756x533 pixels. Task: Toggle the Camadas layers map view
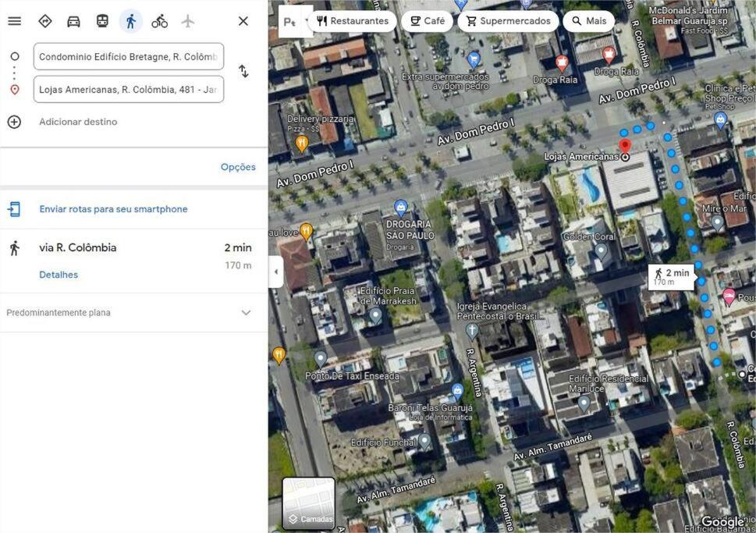point(309,503)
